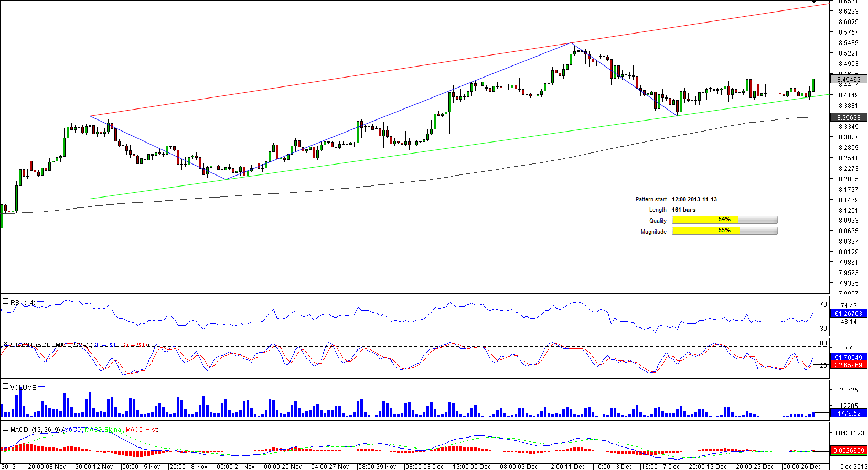The height and width of the screenshot is (470, 868).
Task: Click the RSI value label 61.26763
Action: [x=849, y=314]
